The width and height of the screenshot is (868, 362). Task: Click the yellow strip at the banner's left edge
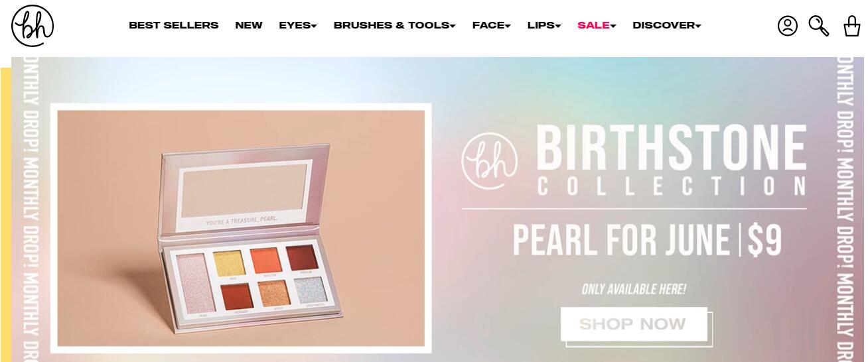tap(5, 214)
